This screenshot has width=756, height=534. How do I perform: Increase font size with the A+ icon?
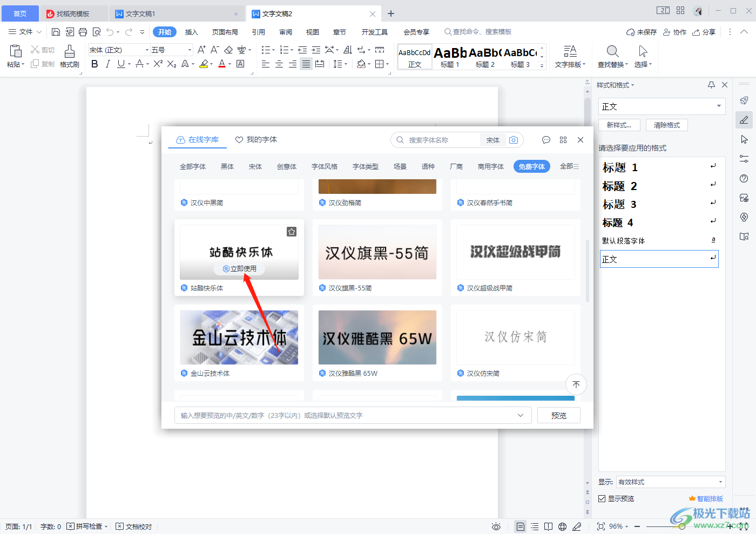coord(201,50)
